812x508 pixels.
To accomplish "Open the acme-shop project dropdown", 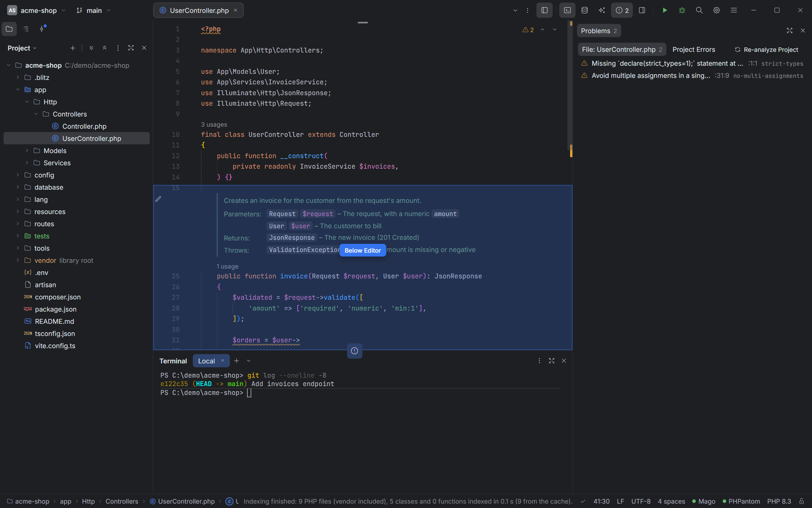I will tap(37, 10).
